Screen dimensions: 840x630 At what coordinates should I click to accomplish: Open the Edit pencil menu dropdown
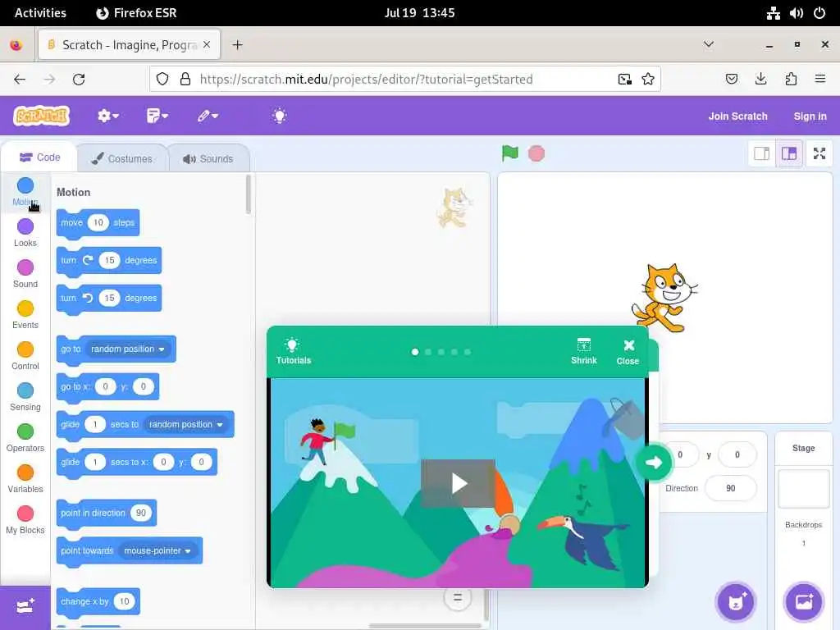(208, 116)
